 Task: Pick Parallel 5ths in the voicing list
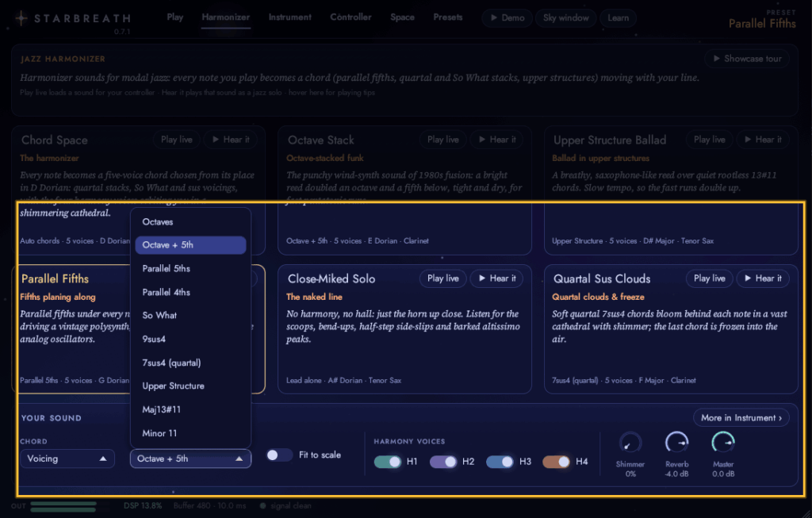tap(190, 269)
